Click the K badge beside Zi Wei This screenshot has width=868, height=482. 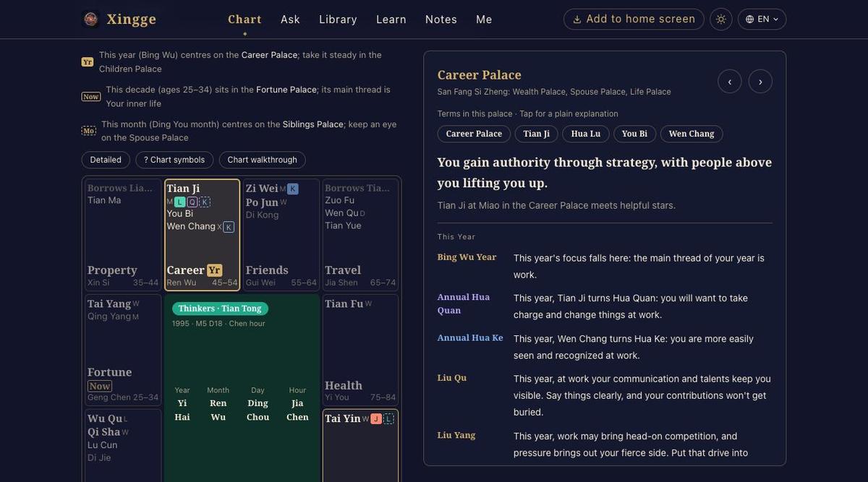[x=293, y=189]
